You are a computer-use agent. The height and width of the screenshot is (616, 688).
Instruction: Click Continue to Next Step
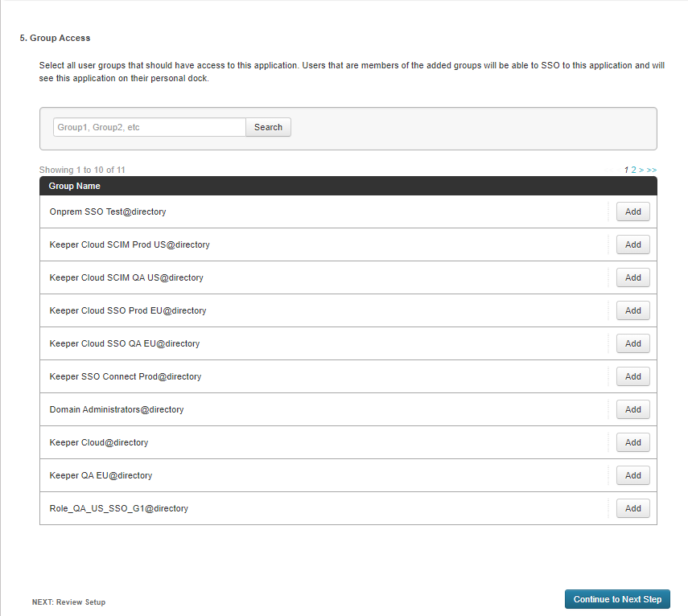(x=617, y=599)
